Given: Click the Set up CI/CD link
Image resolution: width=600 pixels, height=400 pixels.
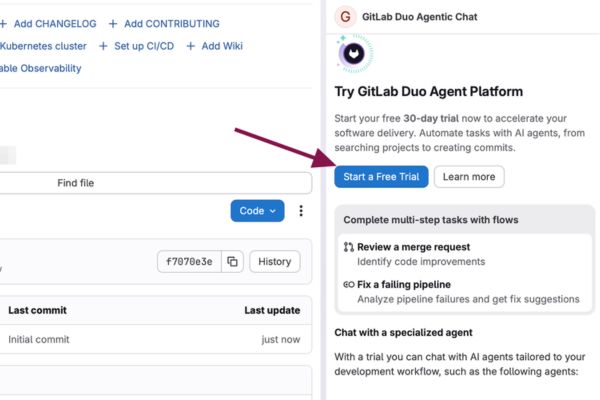Looking at the screenshot, I should pos(144,46).
